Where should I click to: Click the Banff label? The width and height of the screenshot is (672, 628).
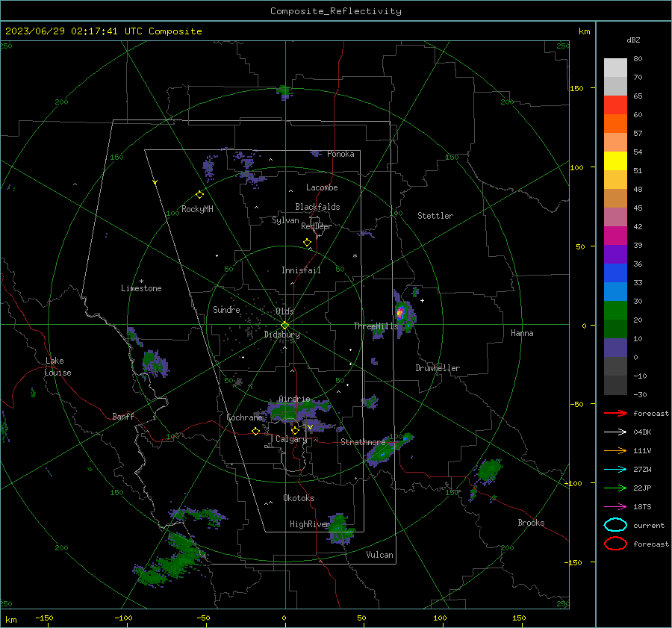(x=123, y=416)
